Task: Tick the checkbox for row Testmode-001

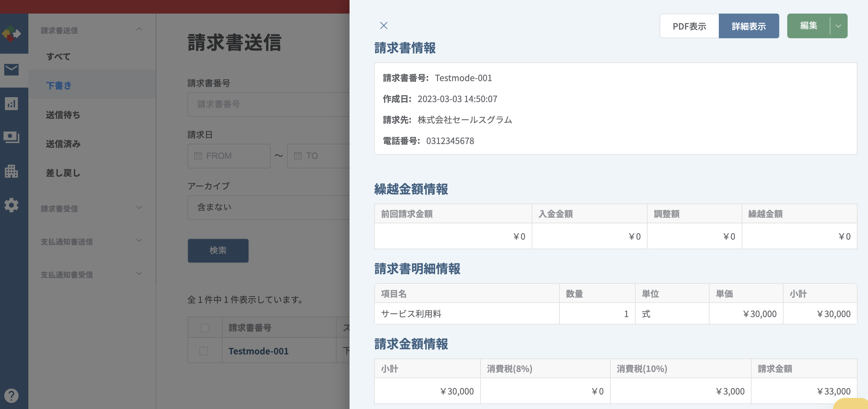Action: pyautogui.click(x=204, y=351)
